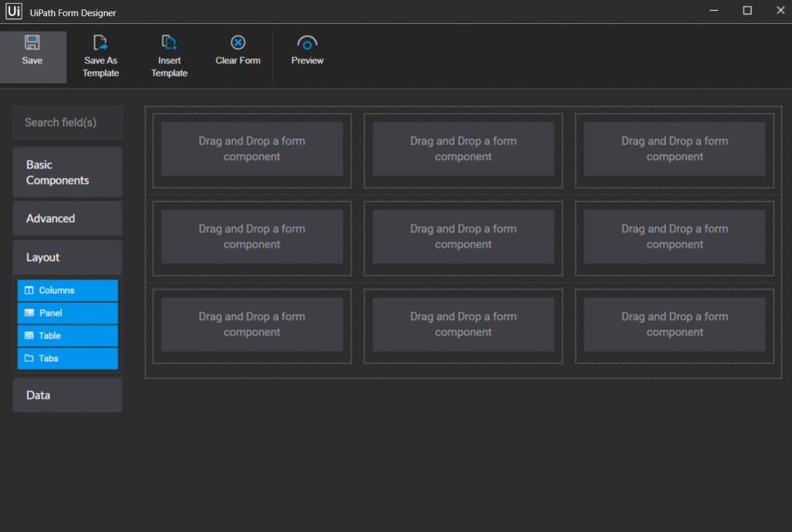Screen dimensions: 792x532
Task: Click the top-left drop zone
Action: 251,148
